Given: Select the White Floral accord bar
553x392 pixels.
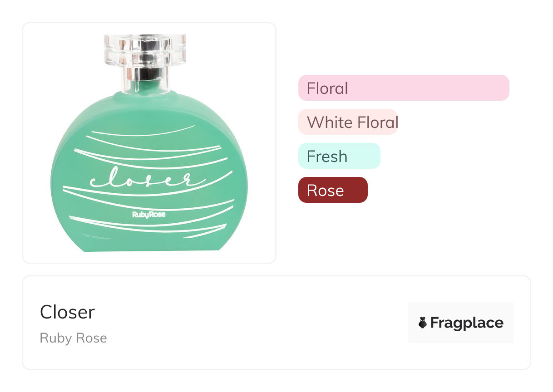Looking at the screenshot, I should (x=348, y=122).
